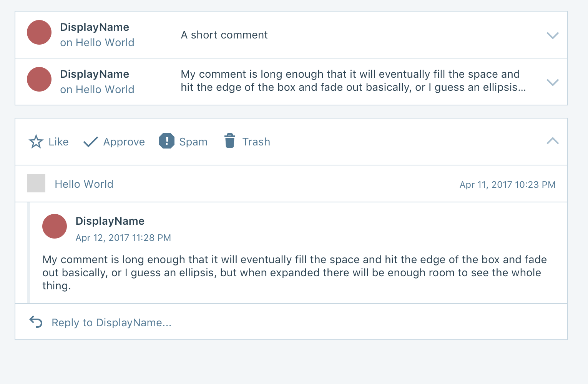The image size is (588, 384).
Task: Click the avatar in the expanded comment
Action: pyautogui.click(x=55, y=226)
